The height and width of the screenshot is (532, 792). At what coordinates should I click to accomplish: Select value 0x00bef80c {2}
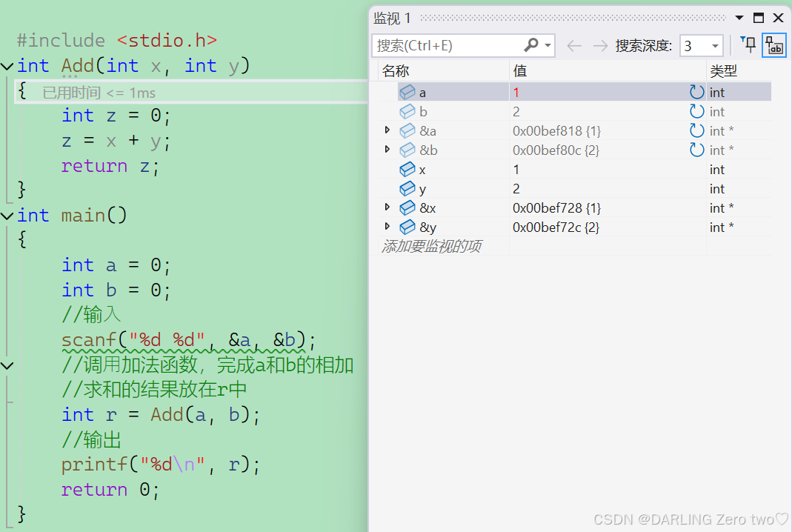tap(556, 150)
